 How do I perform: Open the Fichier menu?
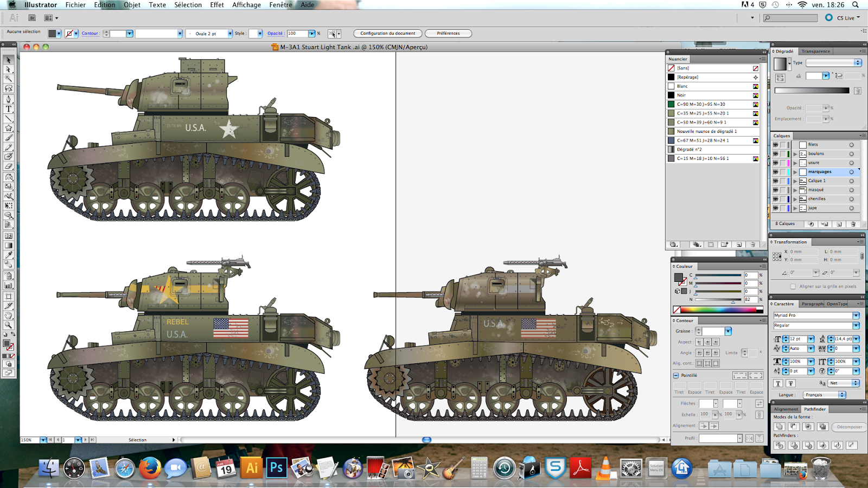75,5
